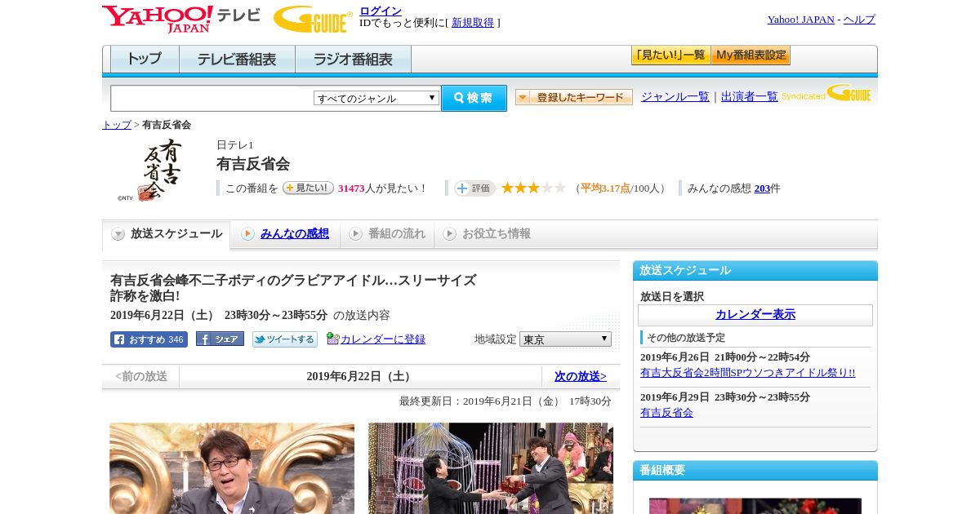Click the 新規取得 link
This screenshot has height=514, width=980.
[x=473, y=23]
